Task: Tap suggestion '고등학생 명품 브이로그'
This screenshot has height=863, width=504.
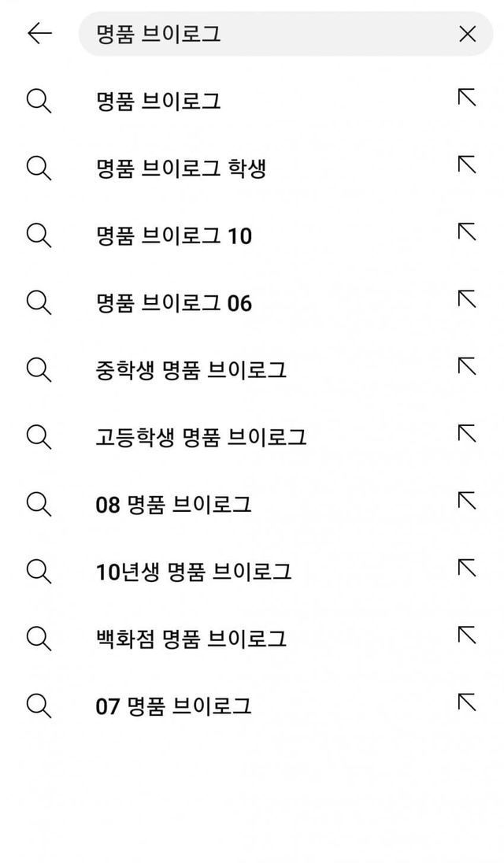Action: 201,437
